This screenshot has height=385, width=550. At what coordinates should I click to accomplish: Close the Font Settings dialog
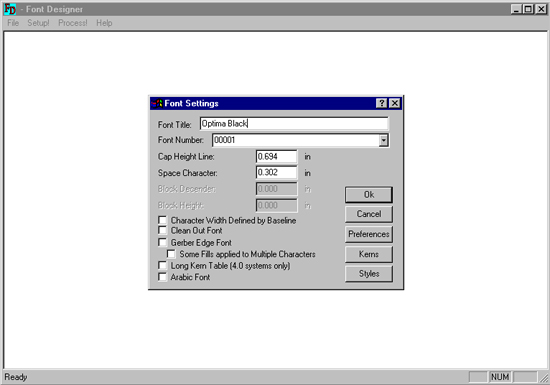[x=395, y=103]
